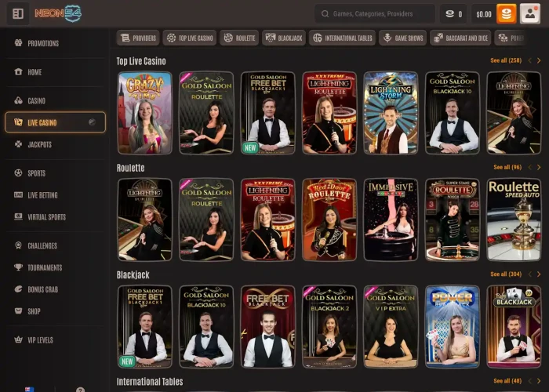This screenshot has height=392, width=549.
Task: Open the Immersive Roulette thumbnail
Action: point(391,220)
